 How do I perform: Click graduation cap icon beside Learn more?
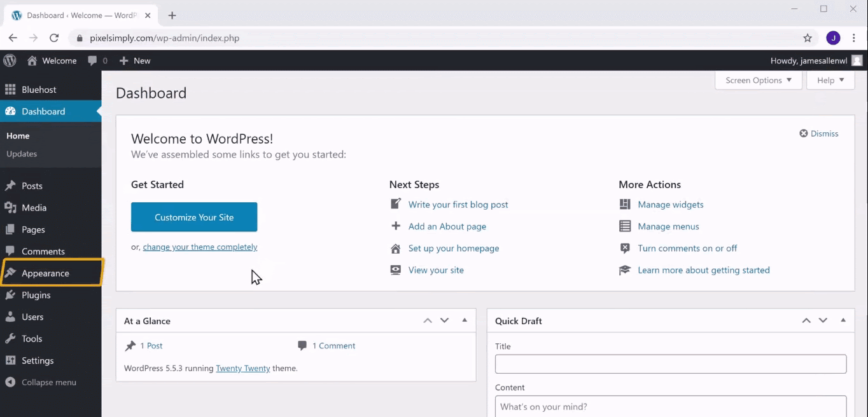pyautogui.click(x=625, y=270)
